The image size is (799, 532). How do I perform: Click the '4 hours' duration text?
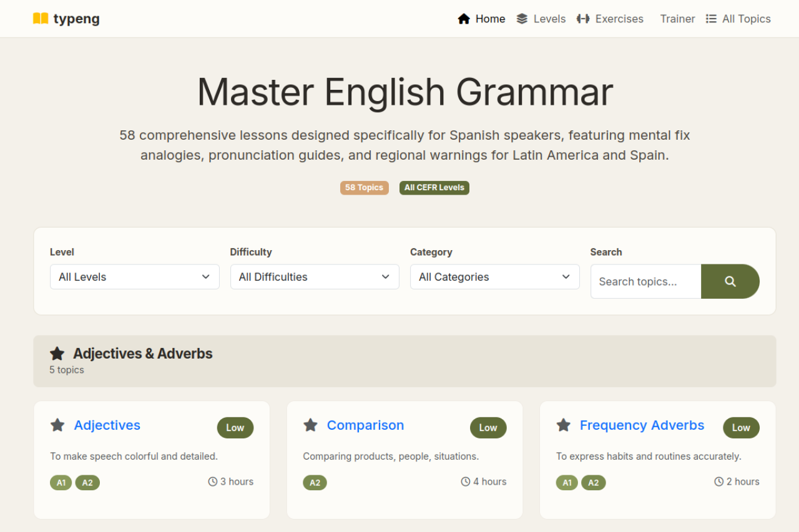pos(490,481)
